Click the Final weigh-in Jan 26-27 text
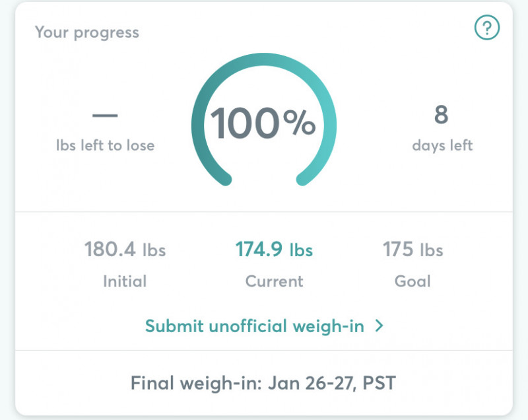The height and width of the screenshot is (420, 528). [264, 383]
